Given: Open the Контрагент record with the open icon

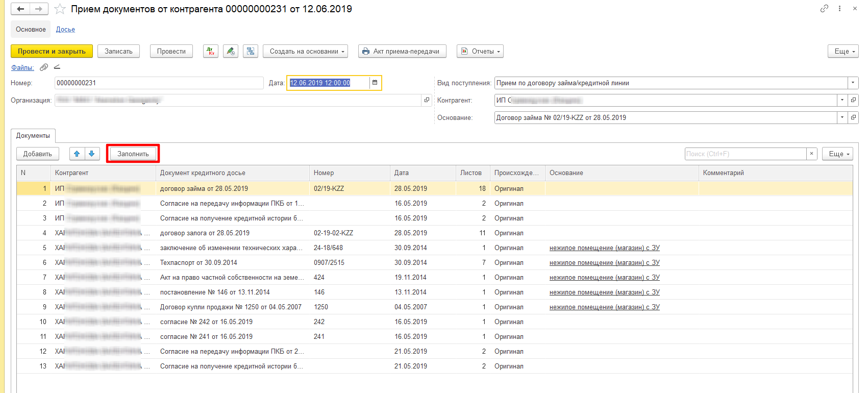Looking at the screenshot, I should tap(853, 100).
